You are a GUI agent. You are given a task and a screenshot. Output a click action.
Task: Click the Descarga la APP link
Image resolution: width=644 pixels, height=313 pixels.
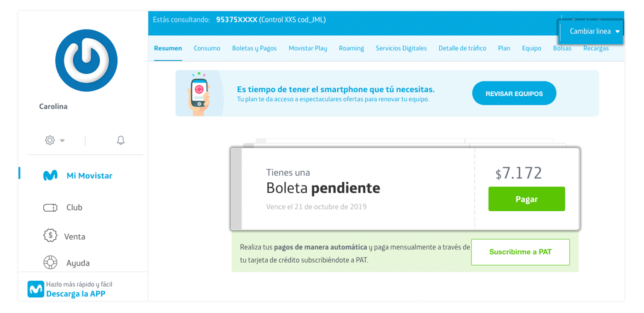point(76,294)
